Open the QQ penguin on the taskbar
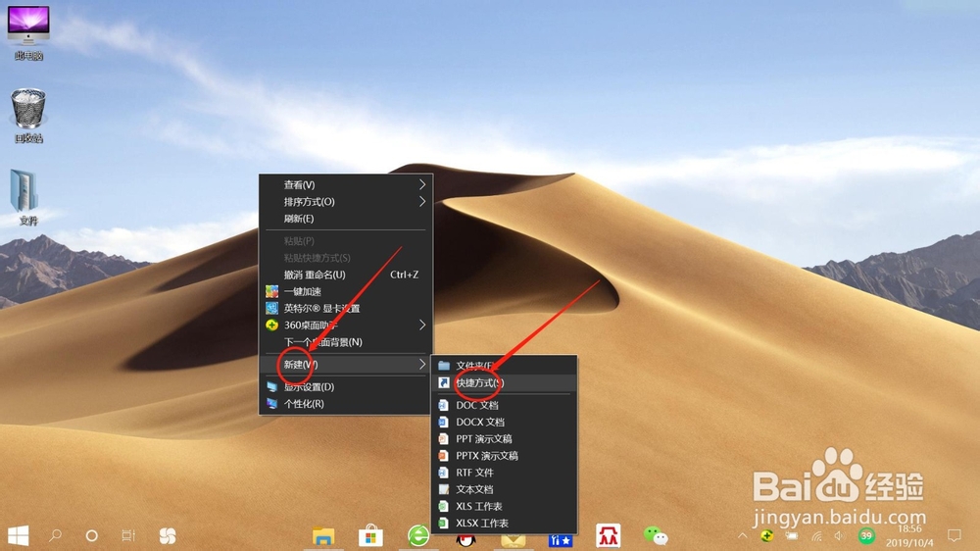Viewport: 980px width, 551px height. point(465,540)
